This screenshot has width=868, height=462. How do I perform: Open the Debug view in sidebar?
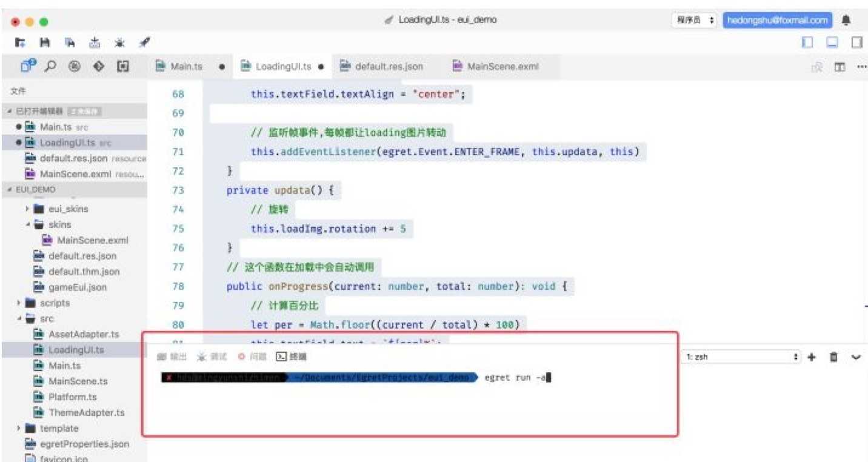coord(75,67)
